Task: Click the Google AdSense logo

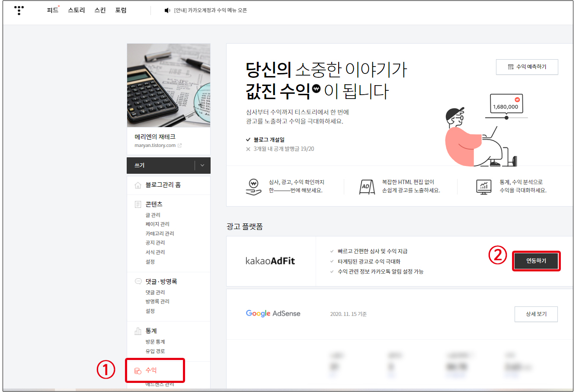Action: click(273, 314)
